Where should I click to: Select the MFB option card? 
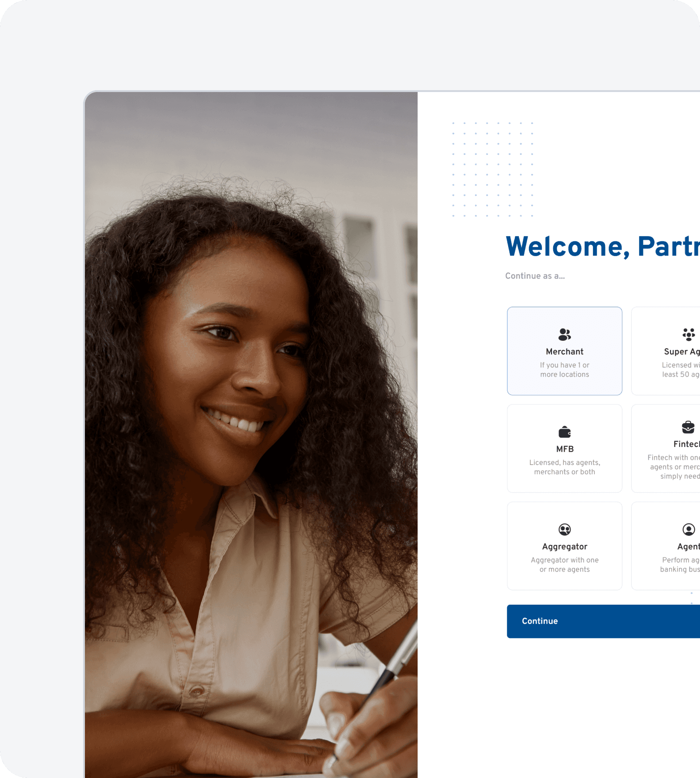[564, 448]
